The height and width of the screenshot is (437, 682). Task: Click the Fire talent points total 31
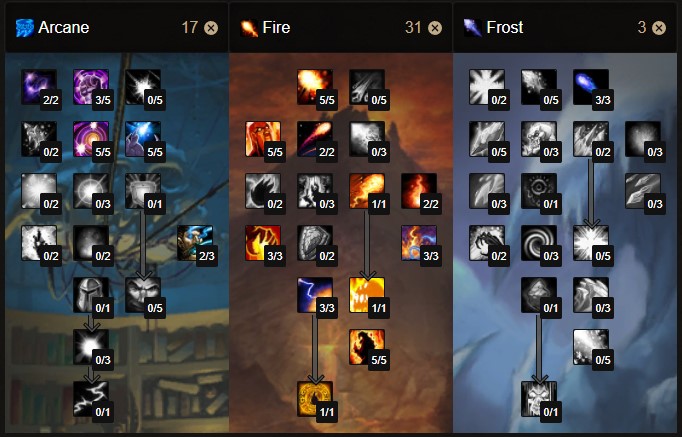pyautogui.click(x=413, y=27)
